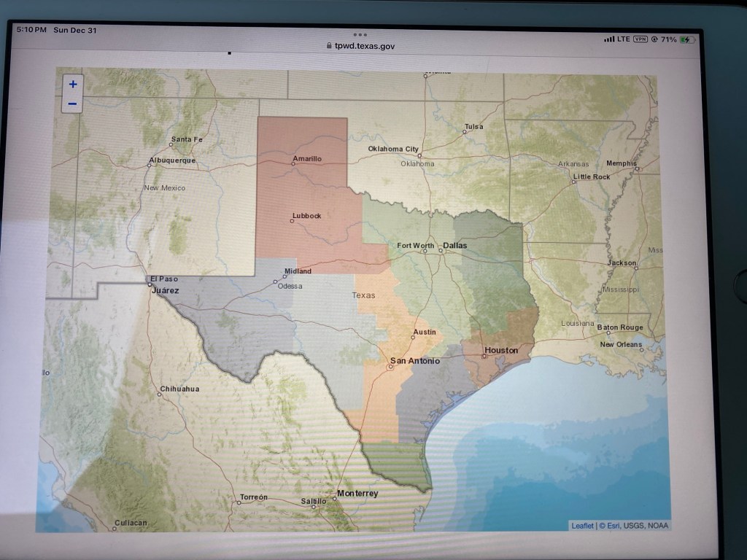Open the three-dot multitasking menu
This screenshot has height=560, width=747.
pos(360,34)
